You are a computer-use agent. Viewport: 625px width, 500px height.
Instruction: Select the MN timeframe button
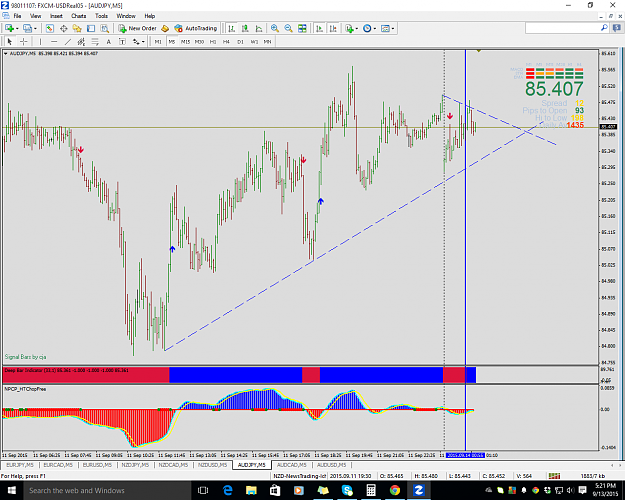click(267, 41)
